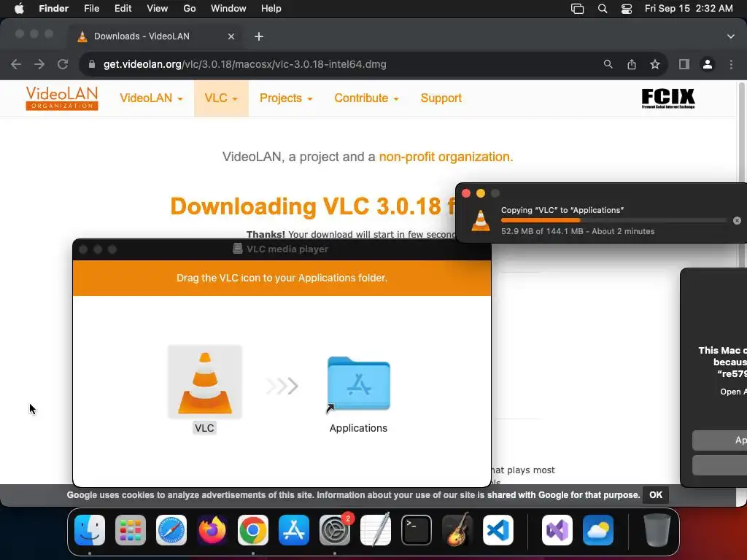Image resolution: width=747 pixels, height=560 pixels.
Task: Click Chrome's back arrow
Action: 16,64
